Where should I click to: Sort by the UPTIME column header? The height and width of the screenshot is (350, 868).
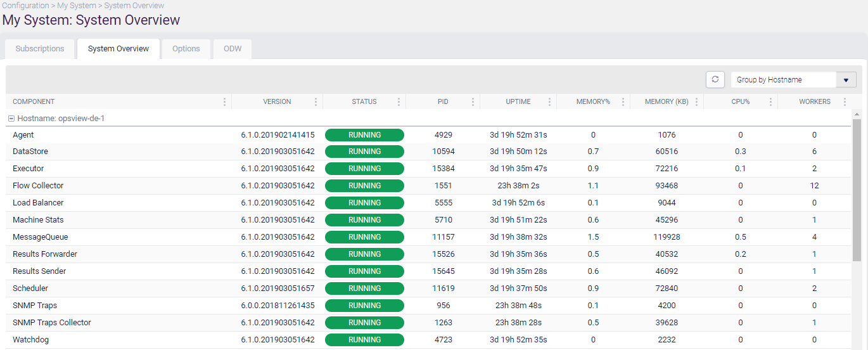click(518, 101)
